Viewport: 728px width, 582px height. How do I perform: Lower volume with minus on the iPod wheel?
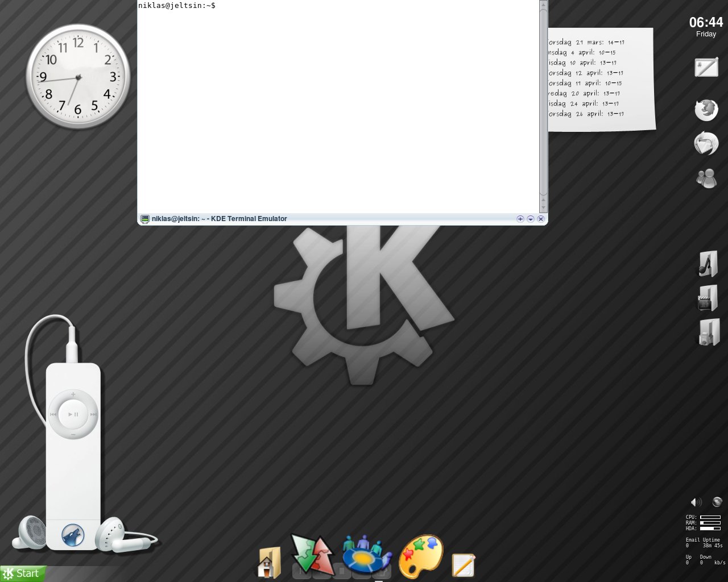point(73,434)
